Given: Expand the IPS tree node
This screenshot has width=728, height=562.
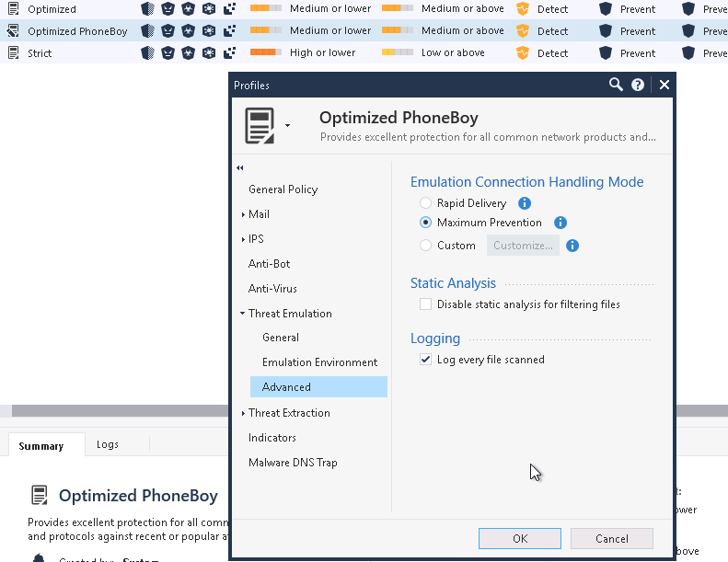Looking at the screenshot, I should click(x=243, y=239).
